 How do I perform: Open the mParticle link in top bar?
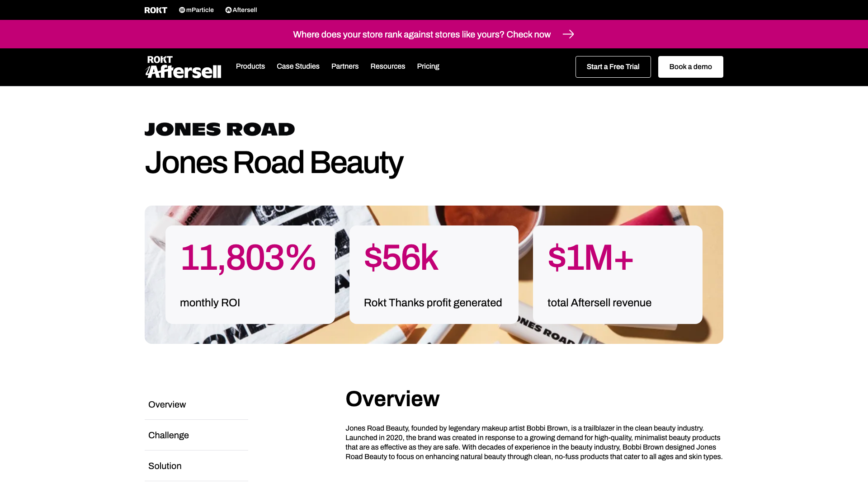pyautogui.click(x=196, y=10)
